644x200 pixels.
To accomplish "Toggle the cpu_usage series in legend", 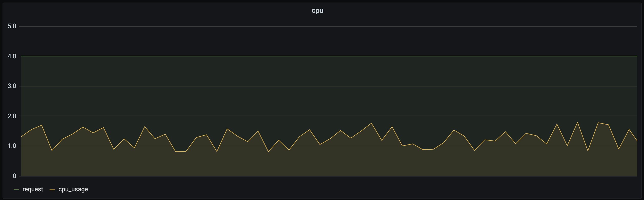I will 73,189.
